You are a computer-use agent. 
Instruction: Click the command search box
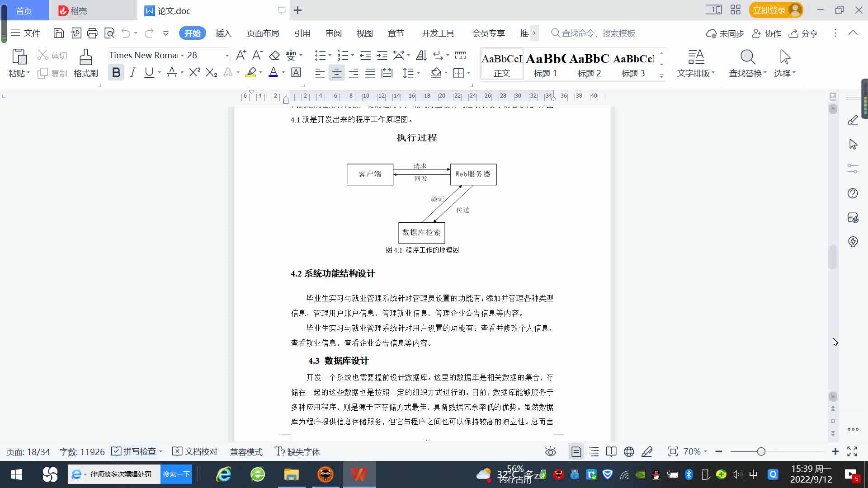coord(593,33)
